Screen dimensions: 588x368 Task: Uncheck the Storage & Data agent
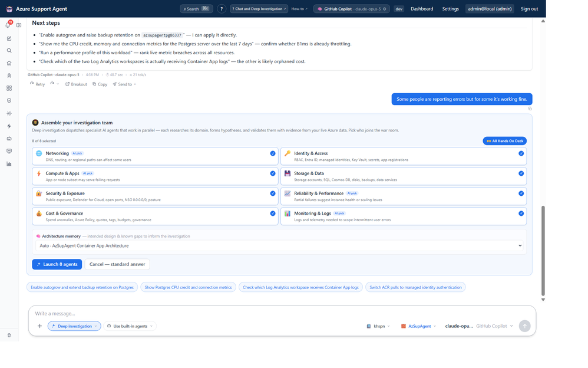pos(521,173)
